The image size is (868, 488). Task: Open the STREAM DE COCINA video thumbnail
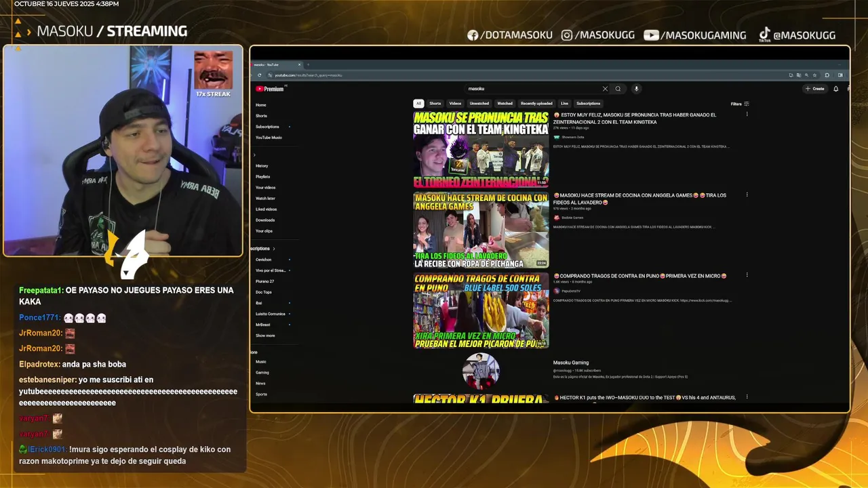point(481,230)
